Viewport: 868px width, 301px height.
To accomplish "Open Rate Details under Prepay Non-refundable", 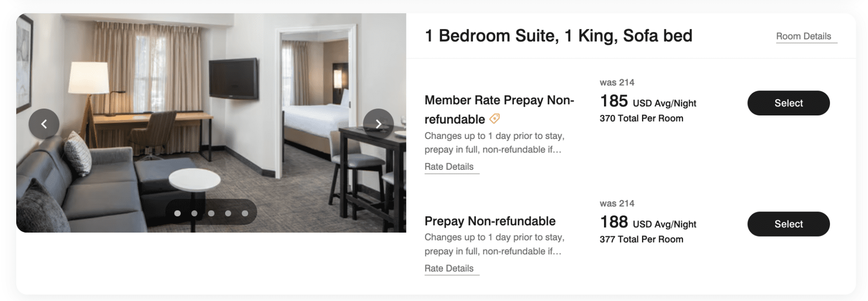I will click(x=451, y=268).
